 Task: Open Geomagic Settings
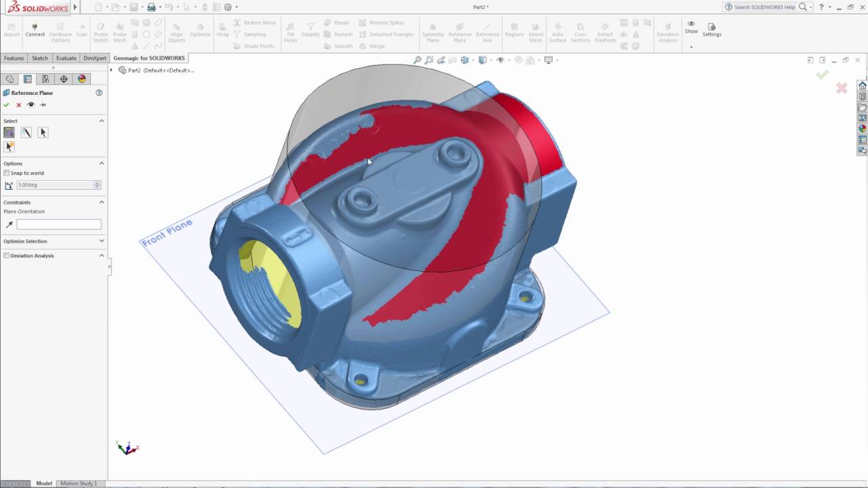(711, 30)
